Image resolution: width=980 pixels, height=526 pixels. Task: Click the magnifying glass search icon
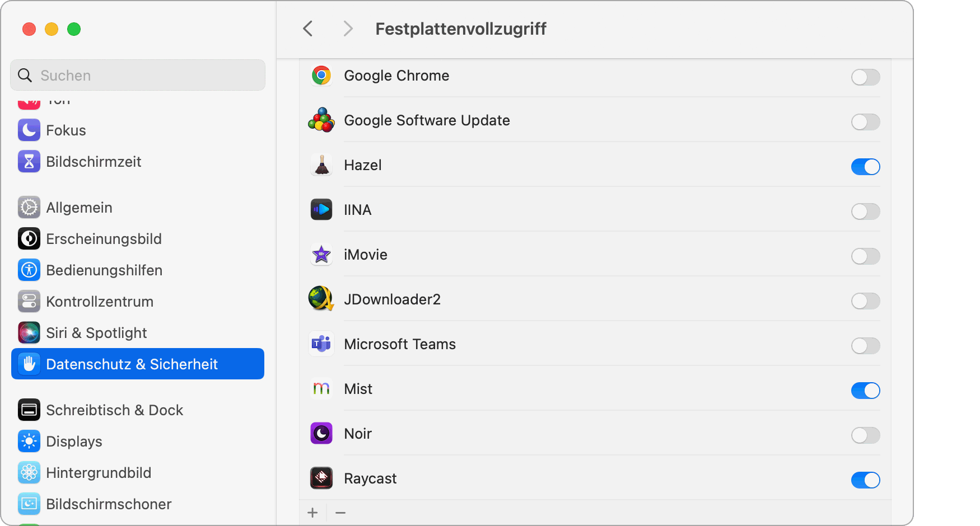pyautogui.click(x=25, y=75)
